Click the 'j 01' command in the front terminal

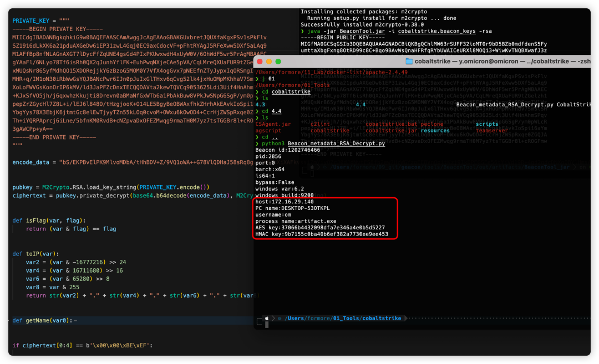pyautogui.click(x=268, y=79)
